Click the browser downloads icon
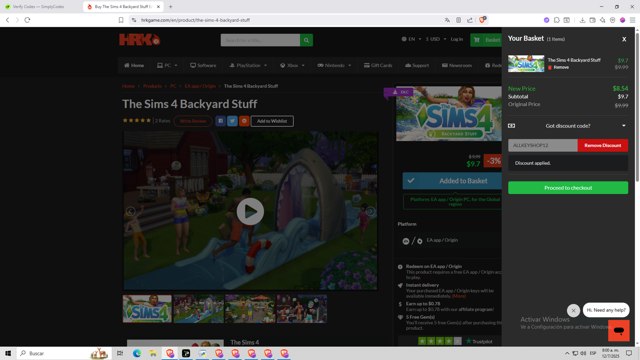Screen dimensions: 640x360 (582, 20)
